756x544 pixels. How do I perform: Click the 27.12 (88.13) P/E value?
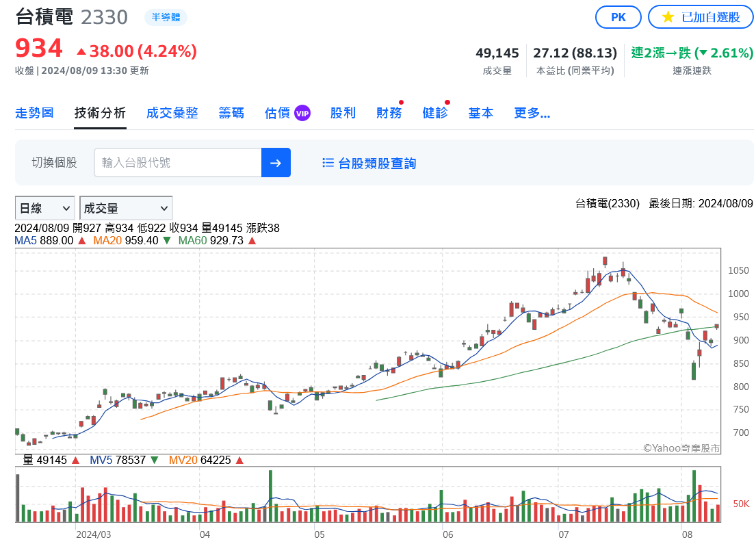click(x=575, y=53)
